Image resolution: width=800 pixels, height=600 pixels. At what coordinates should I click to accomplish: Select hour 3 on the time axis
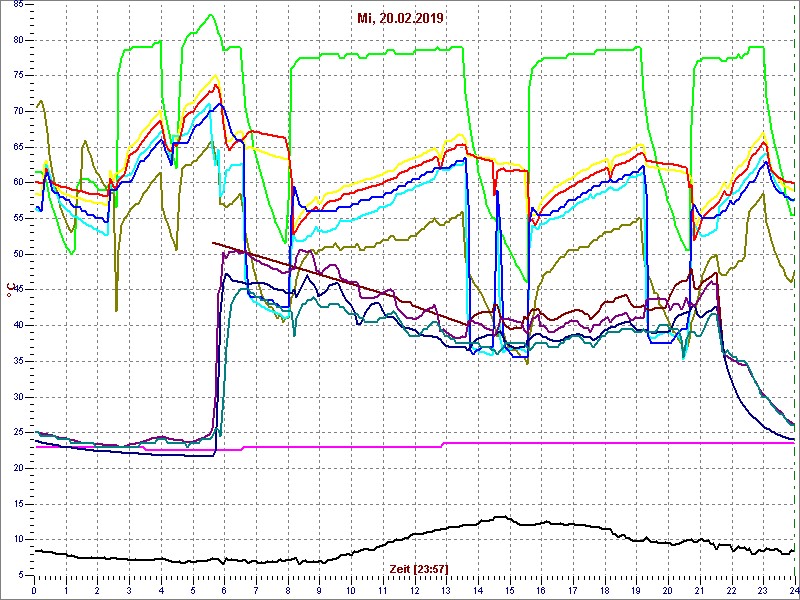click(129, 590)
